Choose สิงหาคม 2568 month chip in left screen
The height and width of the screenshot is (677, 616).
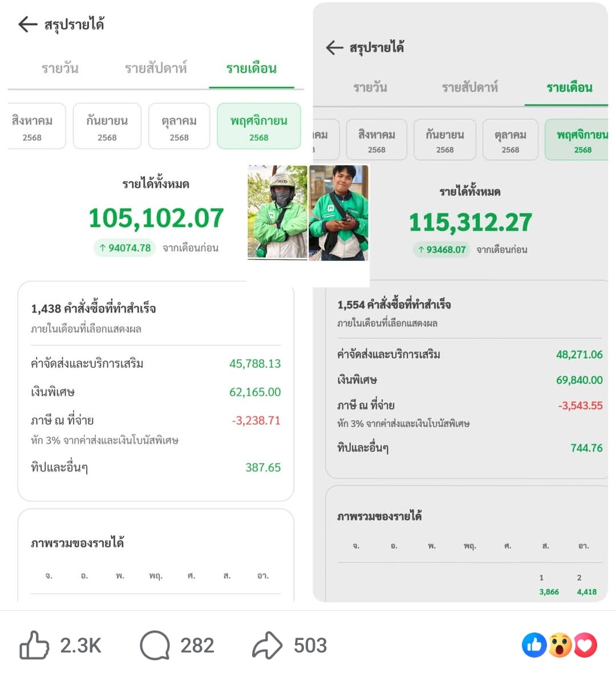37,126
